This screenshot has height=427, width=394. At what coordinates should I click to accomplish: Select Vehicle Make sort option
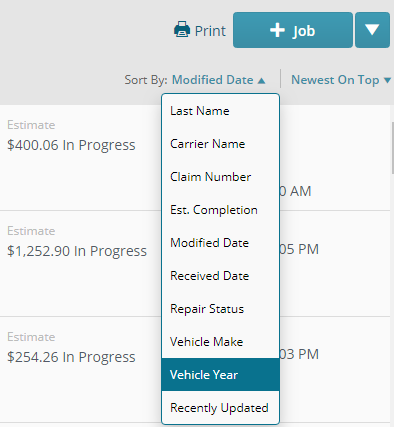click(220, 342)
